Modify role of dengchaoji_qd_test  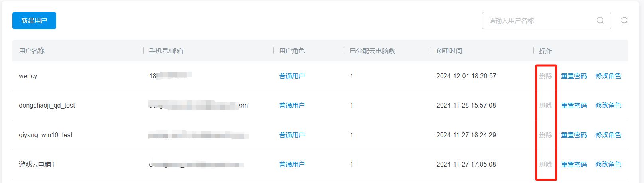coord(608,105)
